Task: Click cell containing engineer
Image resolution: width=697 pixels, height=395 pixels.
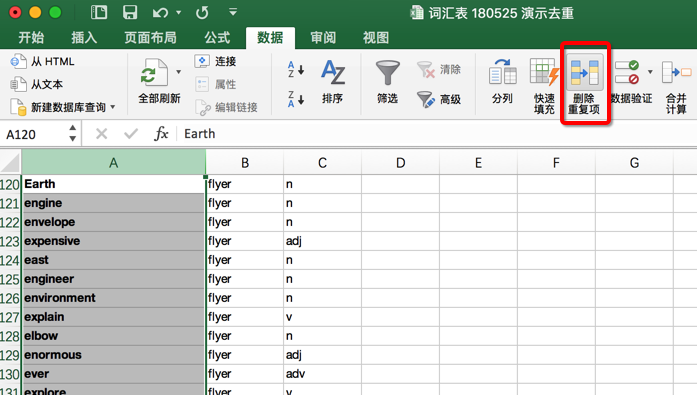Action: tap(114, 279)
